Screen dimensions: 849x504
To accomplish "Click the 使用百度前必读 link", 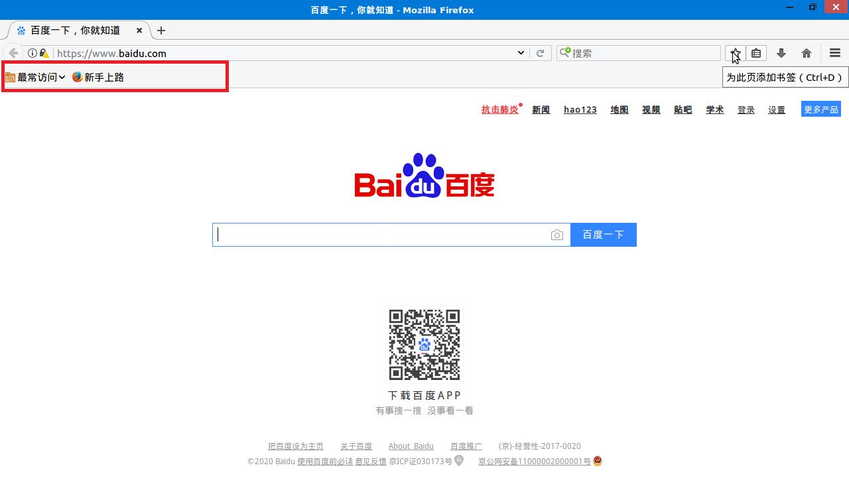I will click(325, 462).
